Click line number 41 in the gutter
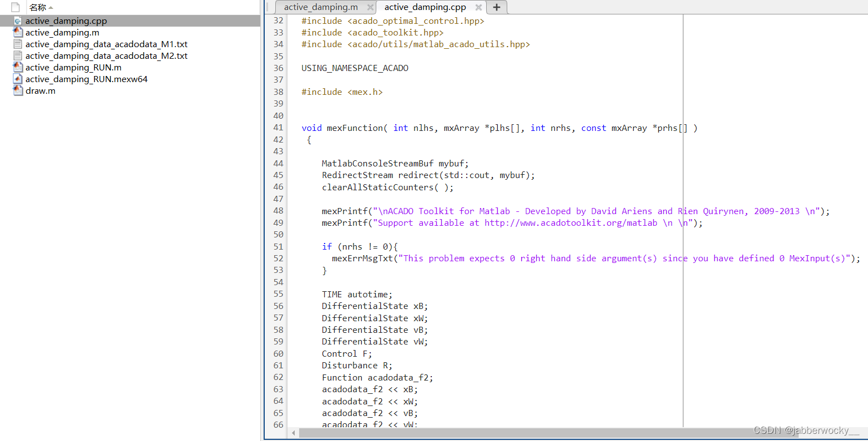The image size is (868, 441). (278, 128)
